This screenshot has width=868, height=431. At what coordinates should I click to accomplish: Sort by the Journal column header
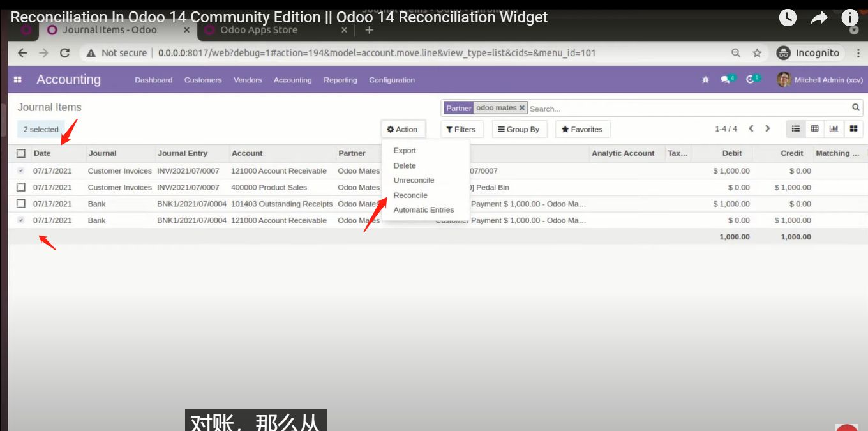102,153
